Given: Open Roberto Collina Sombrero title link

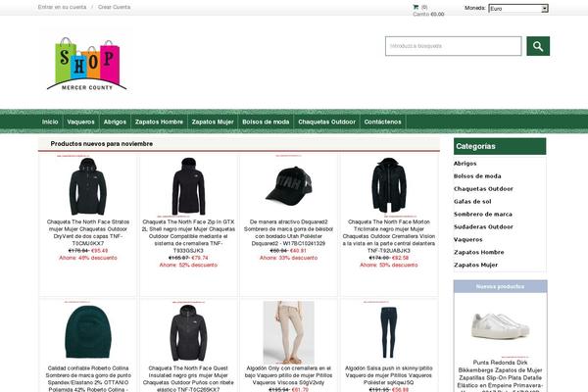Looking at the screenshot, I should tap(88, 379).
